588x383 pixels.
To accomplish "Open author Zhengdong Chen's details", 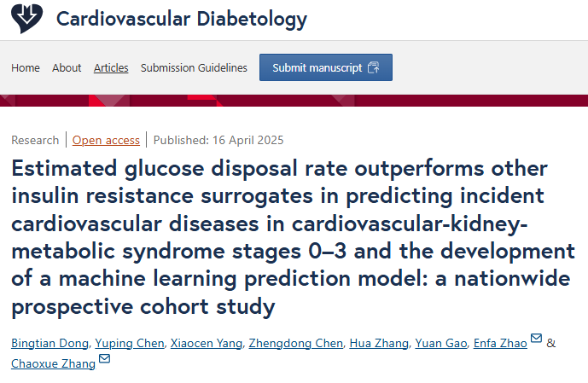I will point(296,343).
